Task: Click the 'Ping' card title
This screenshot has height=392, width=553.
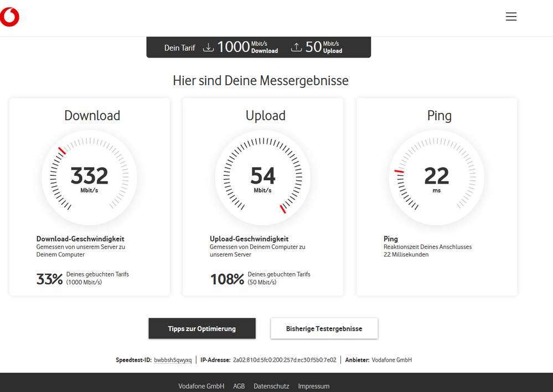Action: tap(439, 116)
